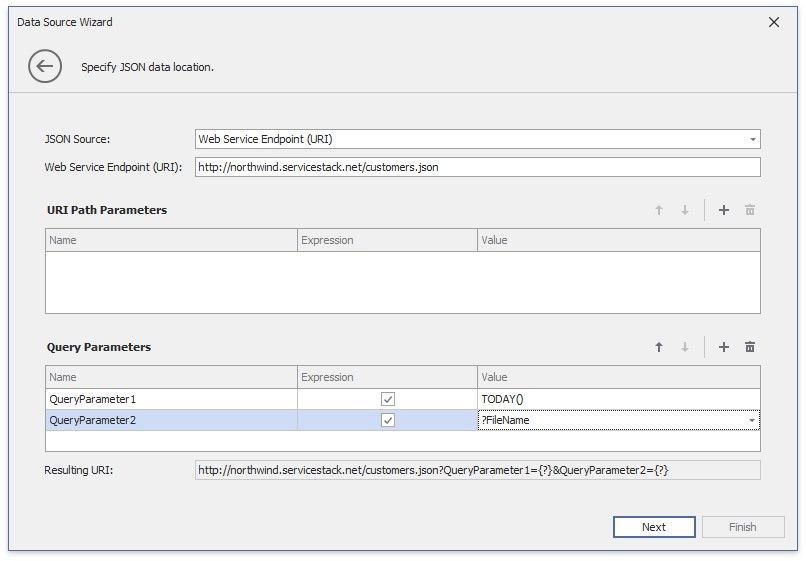Expand the ?FileName value dropdown

click(x=752, y=421)
